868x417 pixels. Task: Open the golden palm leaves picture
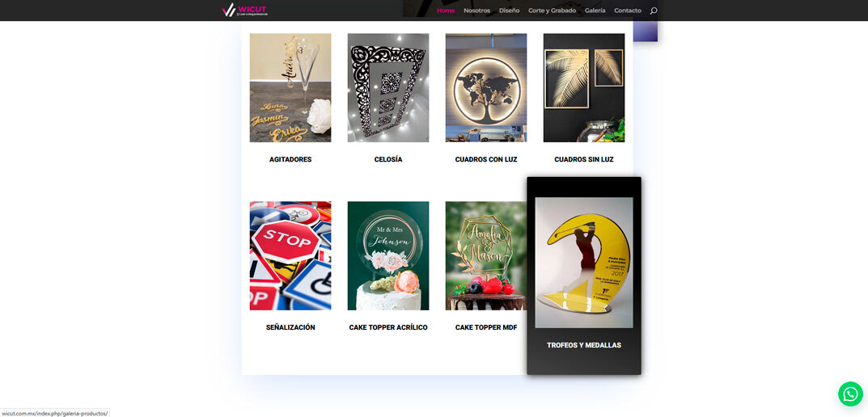pos(584,88)
